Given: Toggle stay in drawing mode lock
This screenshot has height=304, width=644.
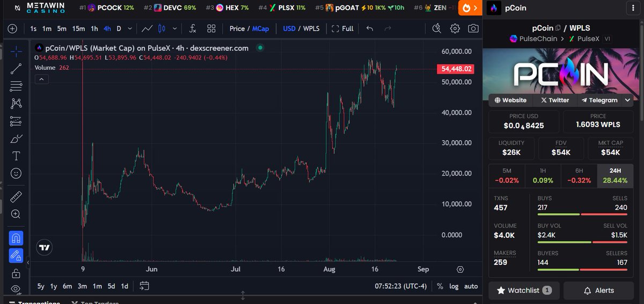Looking at the screenshot, I should [x=16, y=255].
